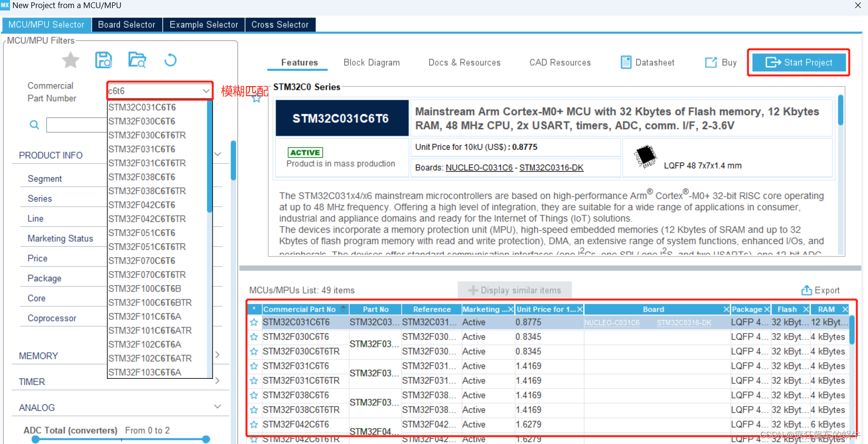Star the STM32F038C6T6TR row as favorite
Image resolution: width=868 pixels, height=444 pixels.
[254, 410]
